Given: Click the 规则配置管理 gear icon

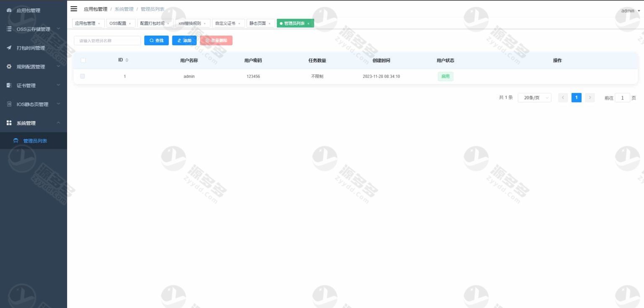Looking at the screenshot, I should (x=9, y=67).
